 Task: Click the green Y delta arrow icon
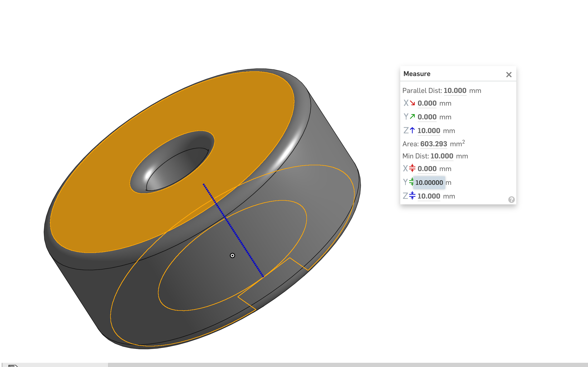click(x=412, y=117)
